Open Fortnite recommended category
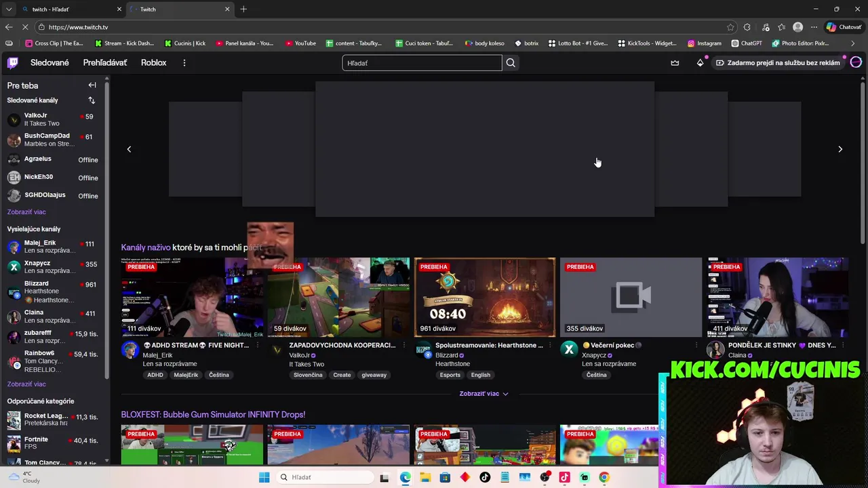Viewport: 868px width, 488px height. pos(53,443)
